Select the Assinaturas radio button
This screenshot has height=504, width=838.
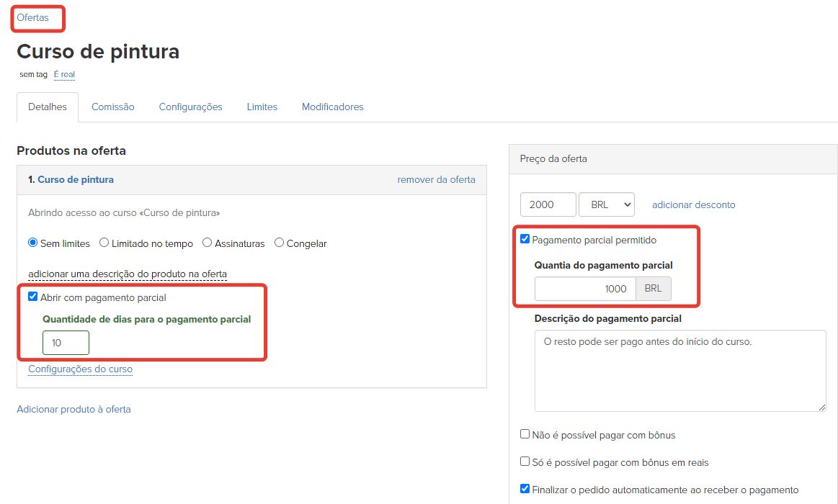[x=208, y=243]
